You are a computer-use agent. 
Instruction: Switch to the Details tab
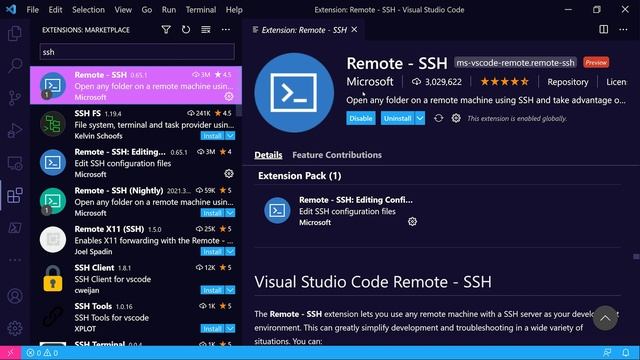tap(268, 155)
